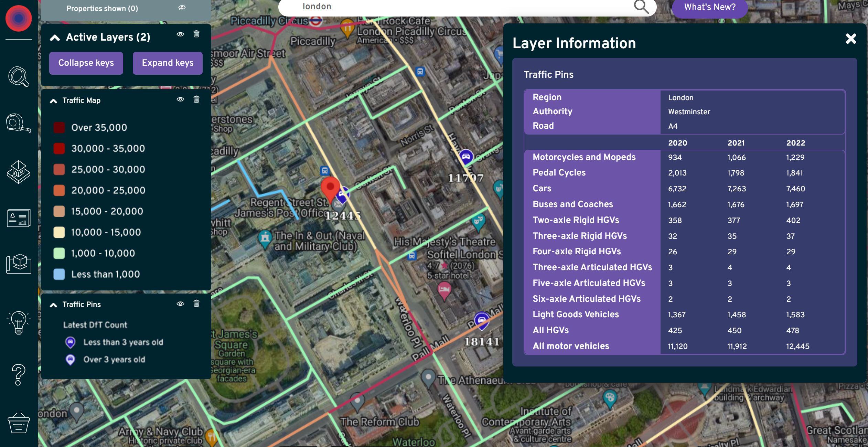This screenshot has width=868, height=447.
Task: Select the Less than 1,000 blue legend swatch
Action: point(59,274)
